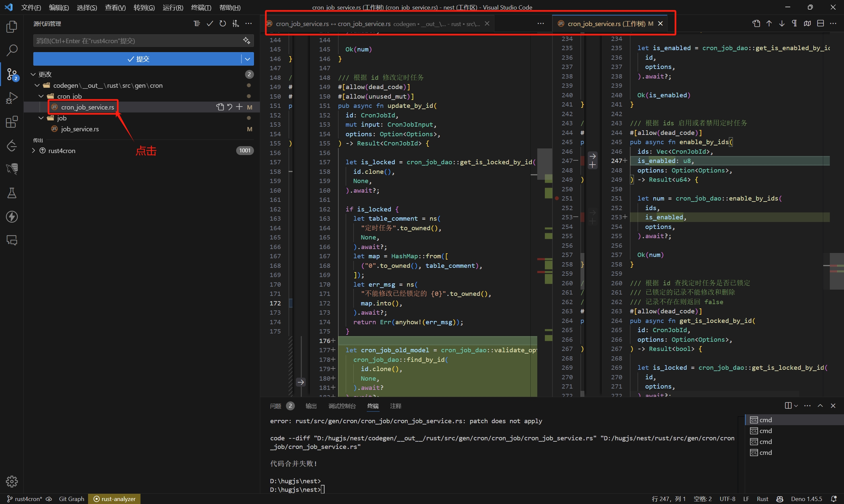Click Deno 1.45.5 in status bar
This screenshot has height=504, width=844.
(x=806, y=499)
